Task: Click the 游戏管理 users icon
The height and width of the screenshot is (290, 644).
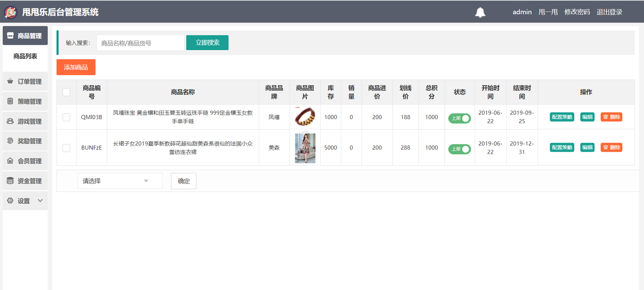Action: [x=10, y=121]
